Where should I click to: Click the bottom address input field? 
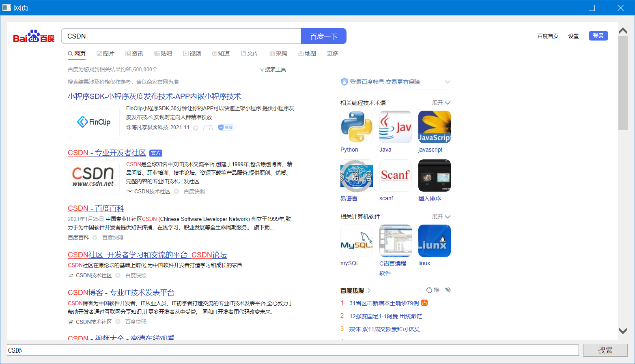293,350
